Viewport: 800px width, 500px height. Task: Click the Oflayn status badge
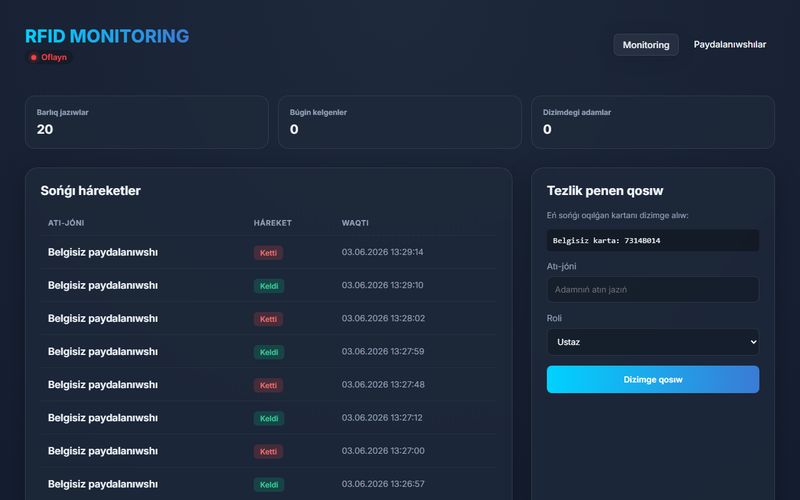pos(49,57)
